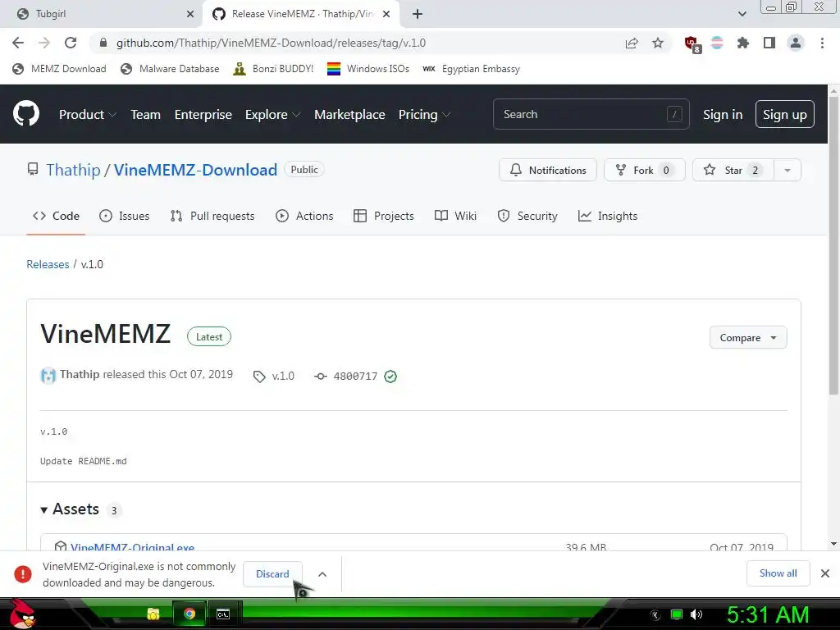Click the tab search chevron in title bar
The height and width of the screenshot is (630, 840).
pyautogui.click(x=742, y=14)
